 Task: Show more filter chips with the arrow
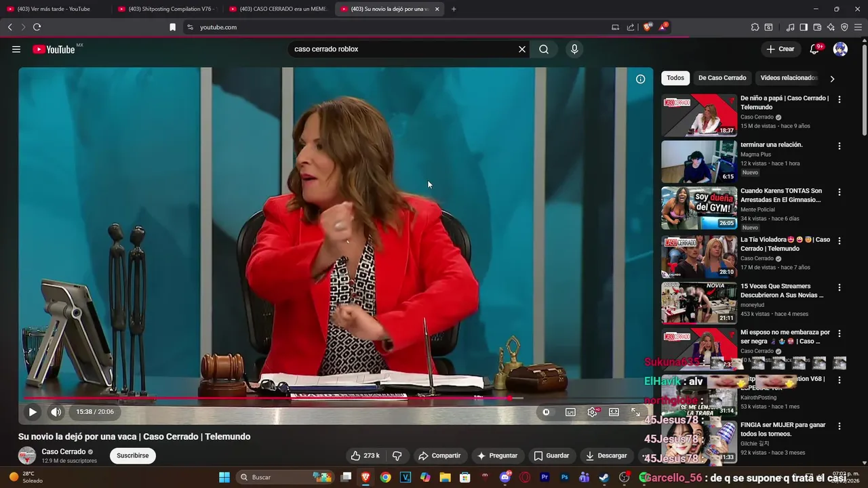click(x=832, y=79)
